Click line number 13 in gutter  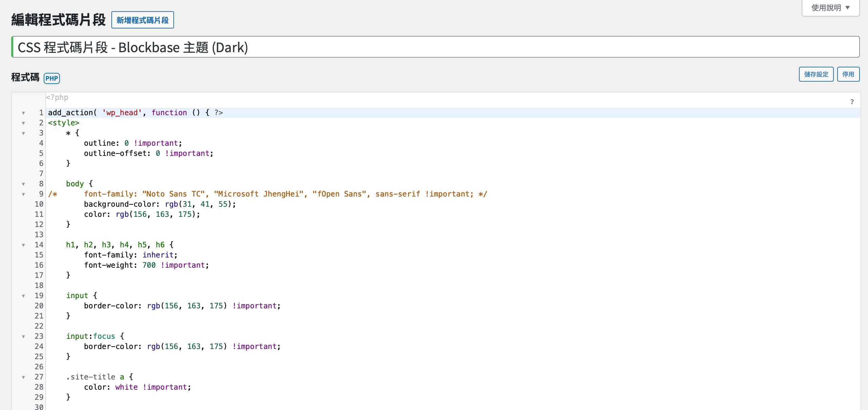tap(39, 235)
